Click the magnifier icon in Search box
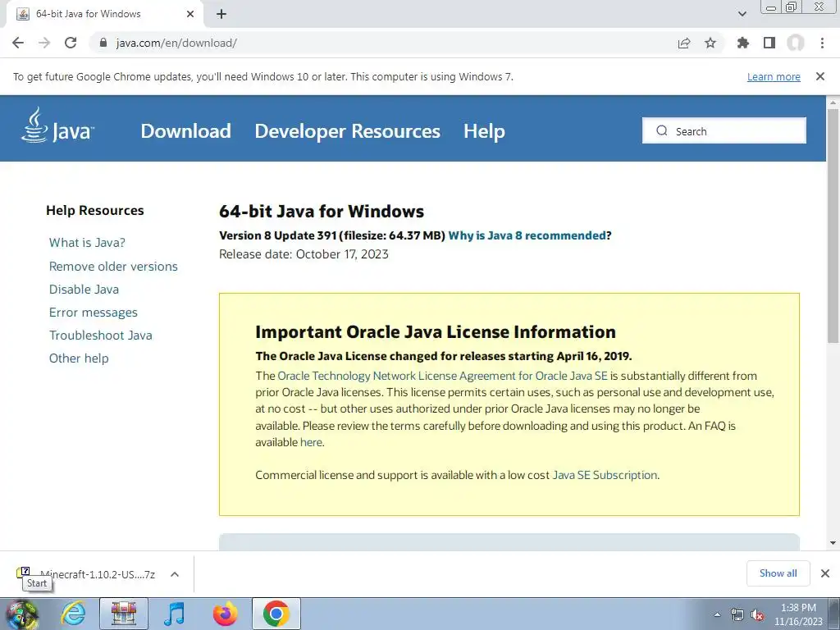840x630 pixels. (662, 130)
